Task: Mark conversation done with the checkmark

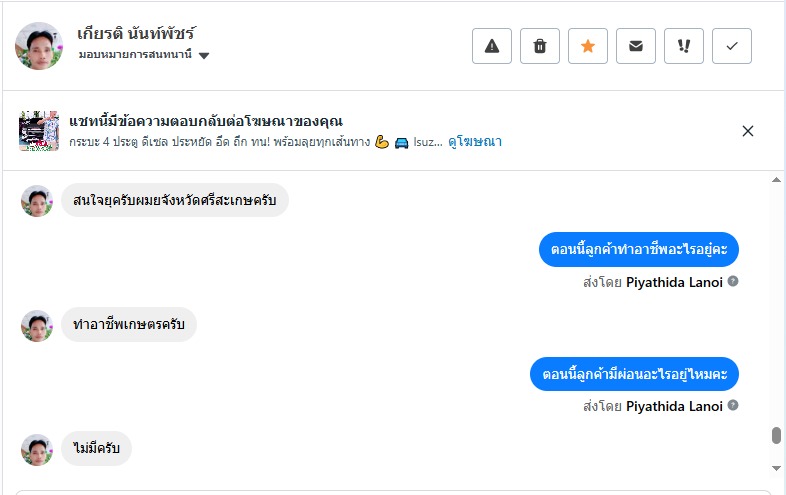Action: click(732, 46)
